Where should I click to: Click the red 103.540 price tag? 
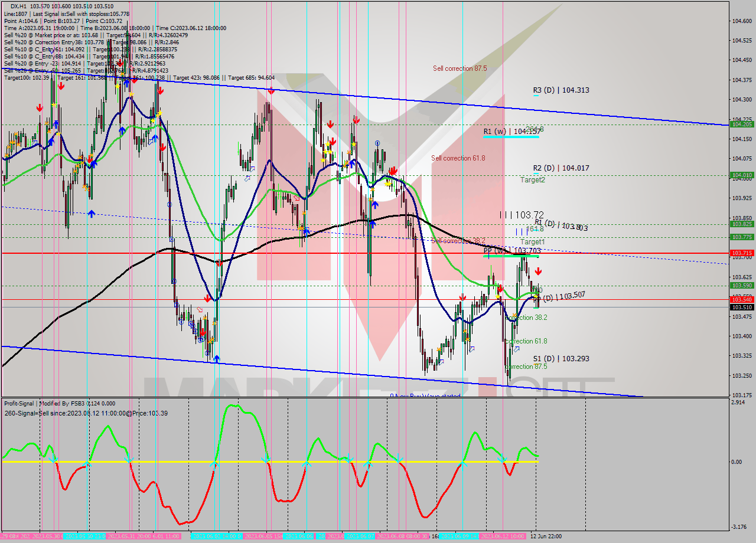click(742, 299)
